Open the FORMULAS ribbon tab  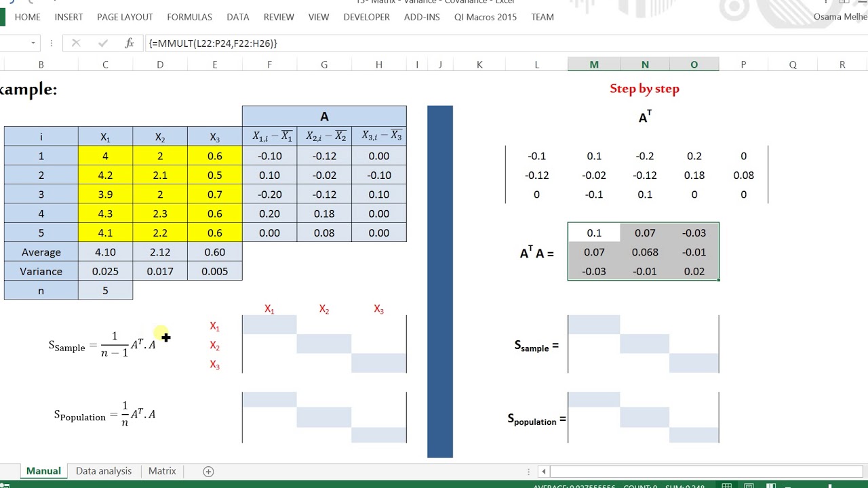click(189, 17)
